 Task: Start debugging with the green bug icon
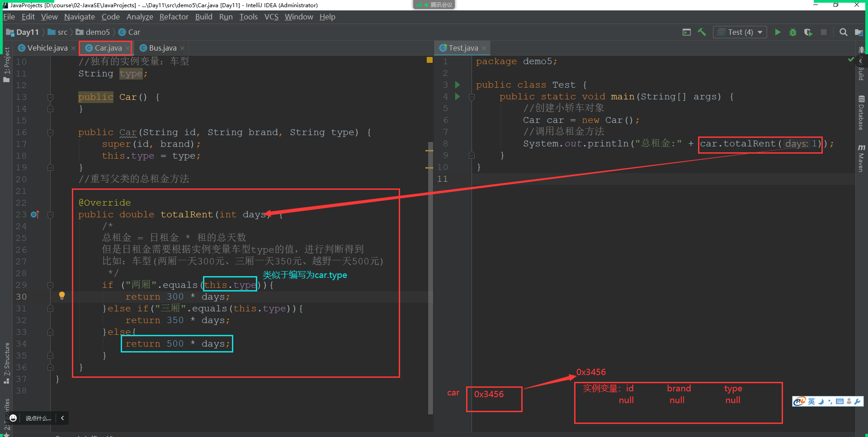pos(793,32)
